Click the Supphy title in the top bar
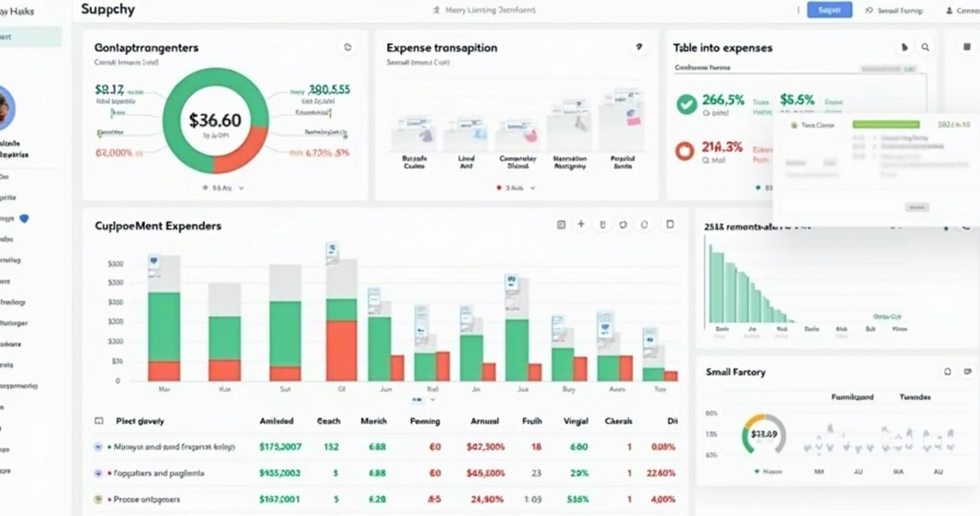The height and width of the screenshot is (516, 980). (x=108, y=10)
